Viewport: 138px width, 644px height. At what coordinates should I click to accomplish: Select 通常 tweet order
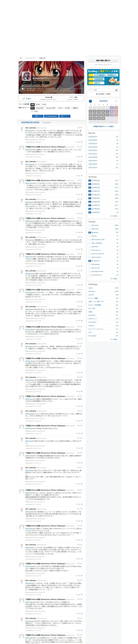33,105
